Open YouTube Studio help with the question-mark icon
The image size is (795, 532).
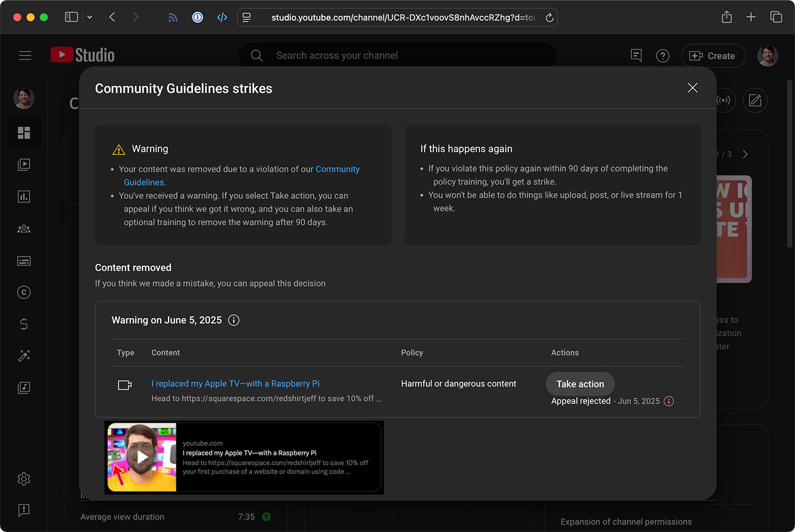[x=663, y=55]
